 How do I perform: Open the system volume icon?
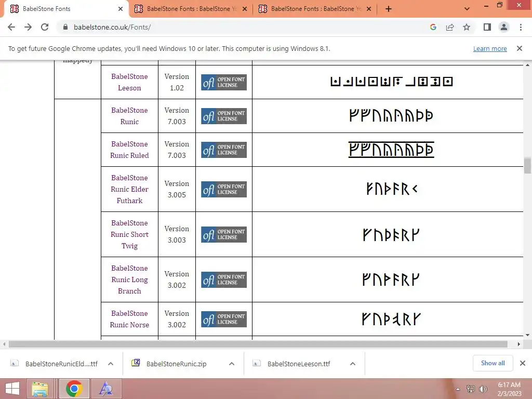tap(483, 389)
